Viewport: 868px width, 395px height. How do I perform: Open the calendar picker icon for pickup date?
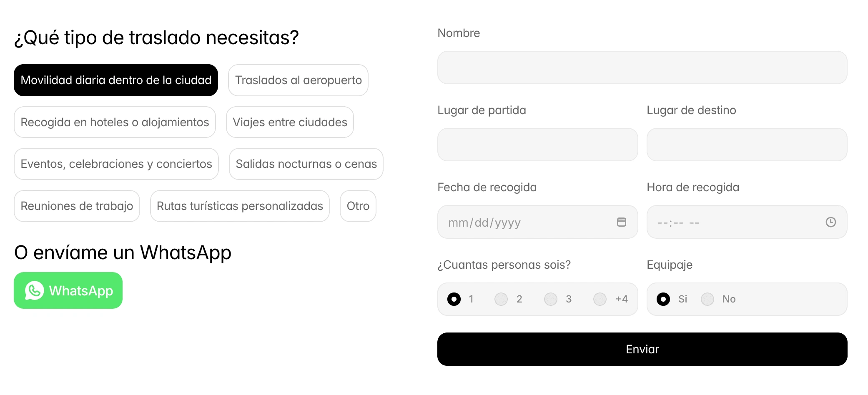621,222
